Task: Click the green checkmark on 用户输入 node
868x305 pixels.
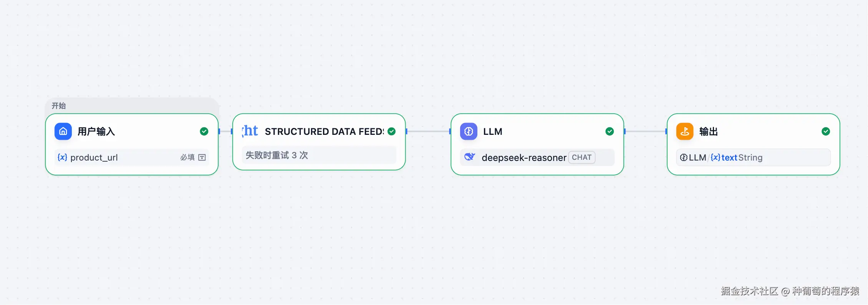Action: click(204, 131)
